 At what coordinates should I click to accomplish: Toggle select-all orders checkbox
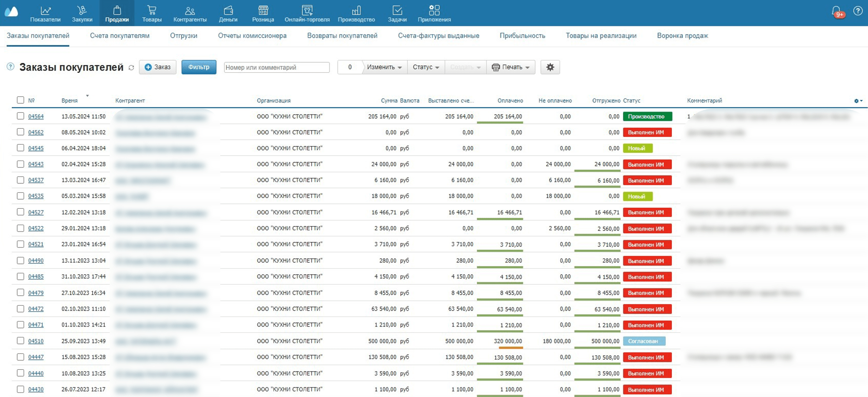pyautogui.click(x=20, y=100)
